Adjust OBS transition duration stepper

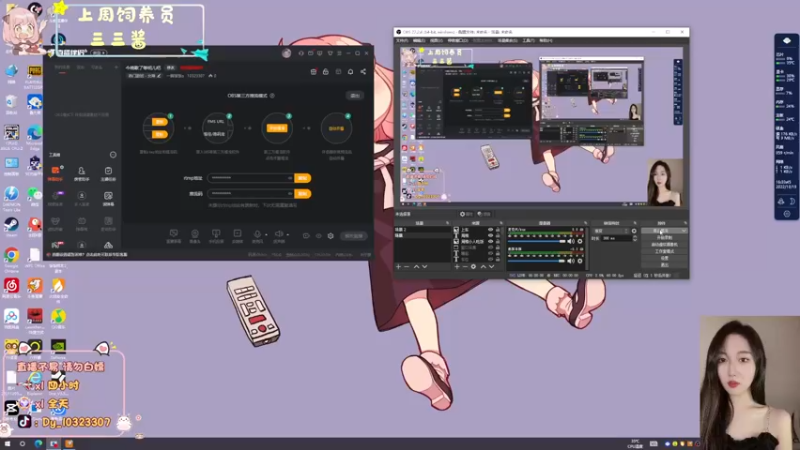coord(635,238)
